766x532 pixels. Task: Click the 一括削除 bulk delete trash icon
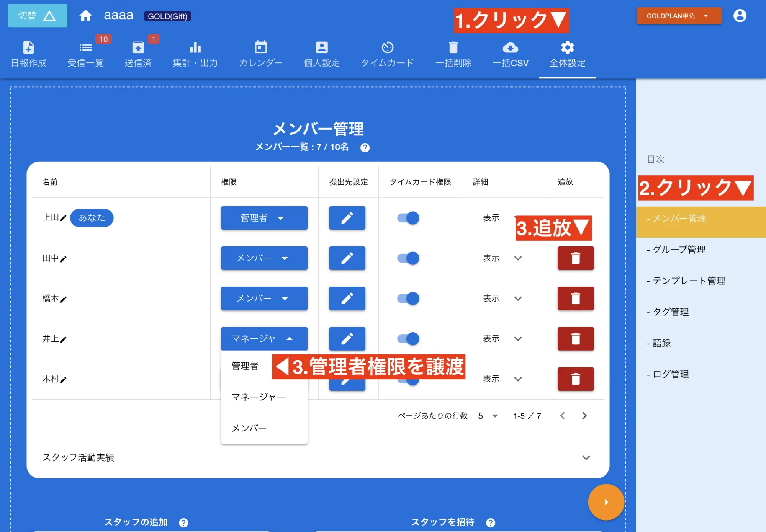pos(453,54)
